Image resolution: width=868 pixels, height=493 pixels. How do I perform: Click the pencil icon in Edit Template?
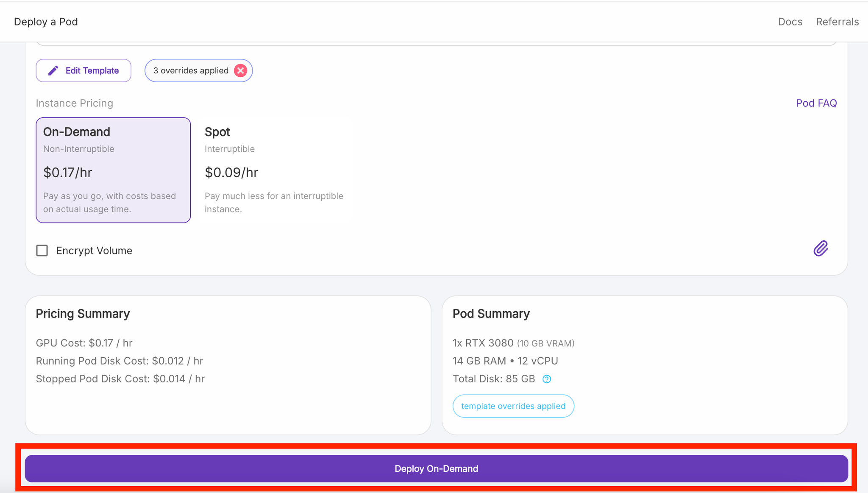[53, 70]
